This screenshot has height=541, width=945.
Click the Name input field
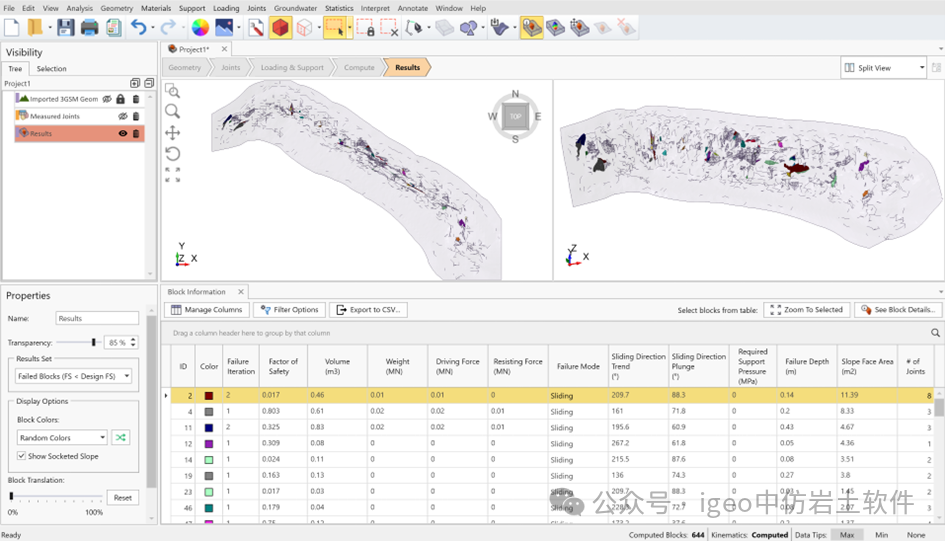coord(97,318)
